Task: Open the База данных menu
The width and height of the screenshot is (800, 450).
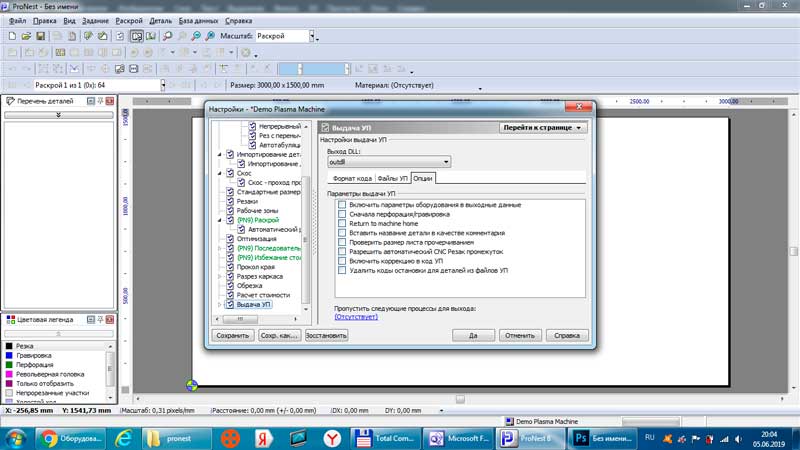Action: [x=198, y=21]
